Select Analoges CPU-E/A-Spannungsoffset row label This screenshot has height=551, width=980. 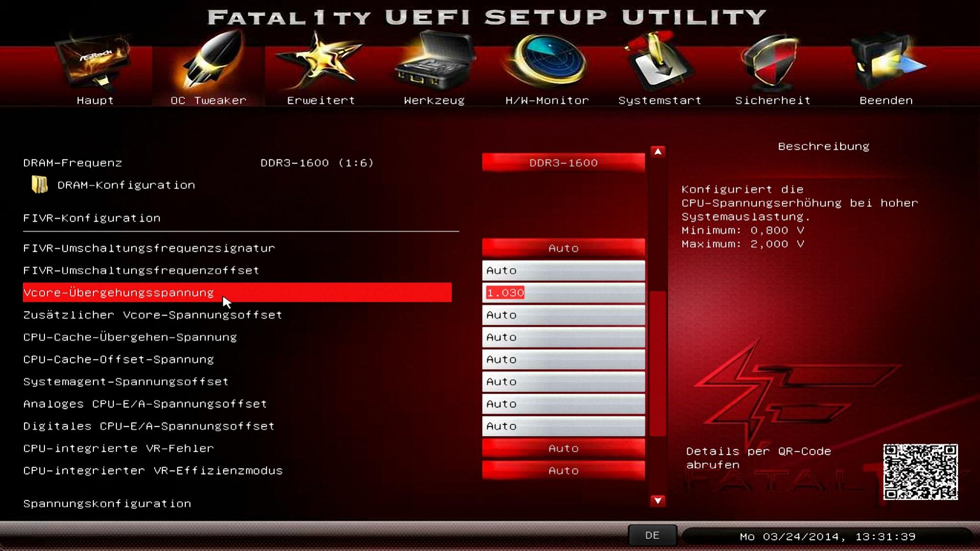tap(145, 403)
